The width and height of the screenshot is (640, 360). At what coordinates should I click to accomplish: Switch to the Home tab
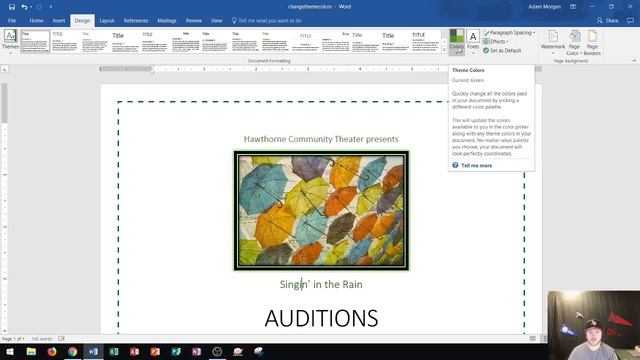pos(36,20)
